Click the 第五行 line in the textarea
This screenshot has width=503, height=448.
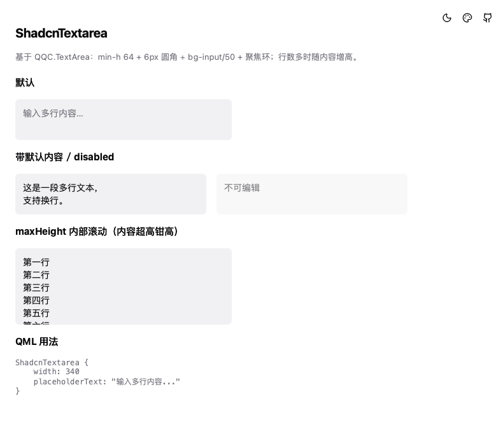pos(36,313)
